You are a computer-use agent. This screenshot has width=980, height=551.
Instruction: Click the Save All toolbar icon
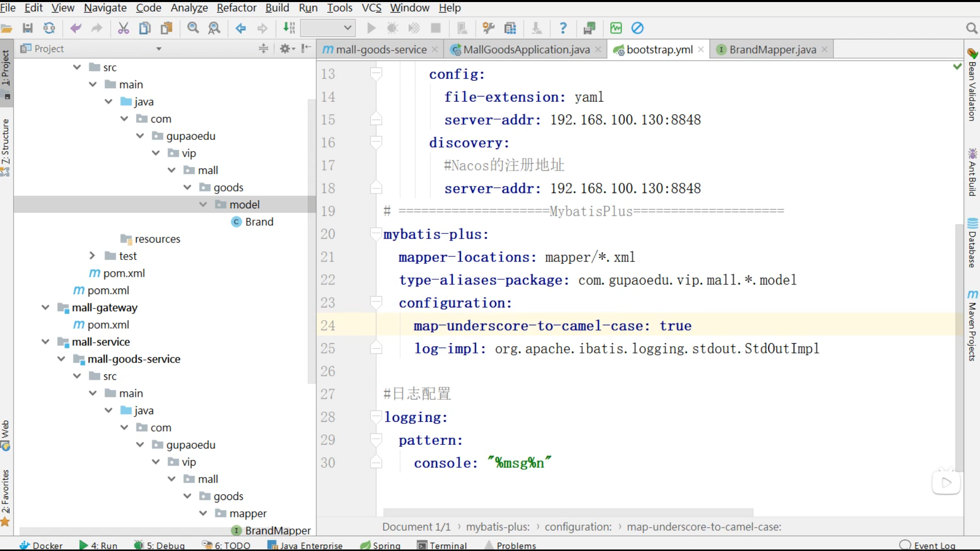28,28
